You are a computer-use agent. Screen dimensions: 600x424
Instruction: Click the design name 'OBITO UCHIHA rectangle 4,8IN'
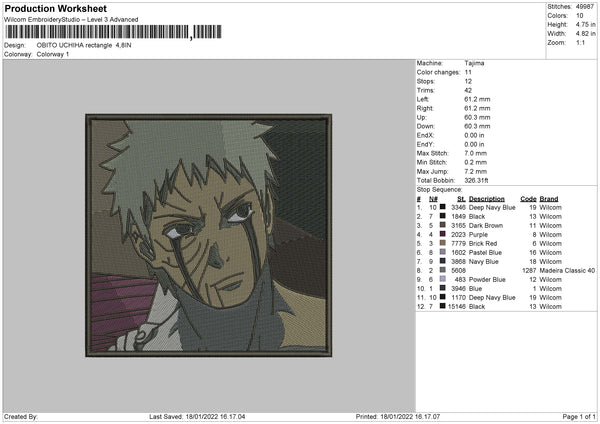(x=84, y=45)
